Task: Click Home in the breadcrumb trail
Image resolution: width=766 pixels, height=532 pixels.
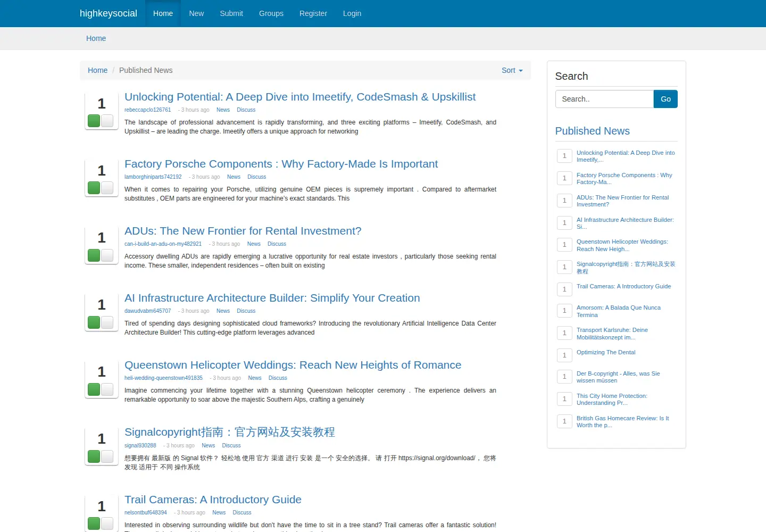Action: click(x=97, y=70)
